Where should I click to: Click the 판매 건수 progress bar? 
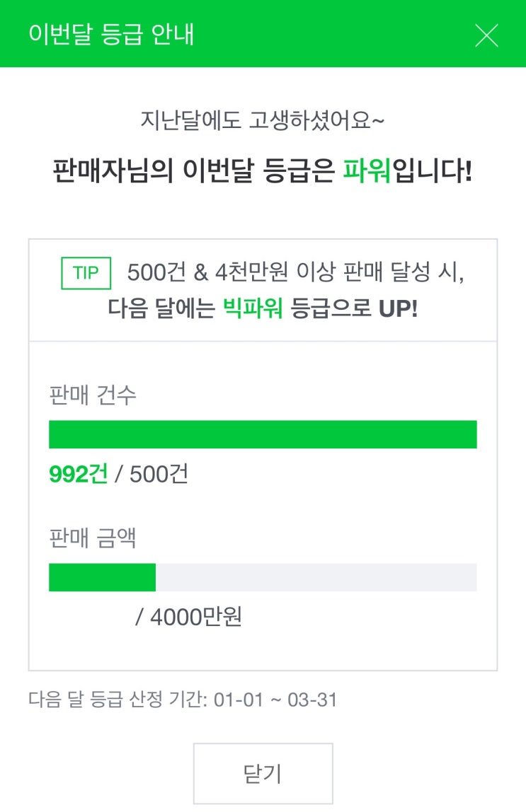pos(263,434)
